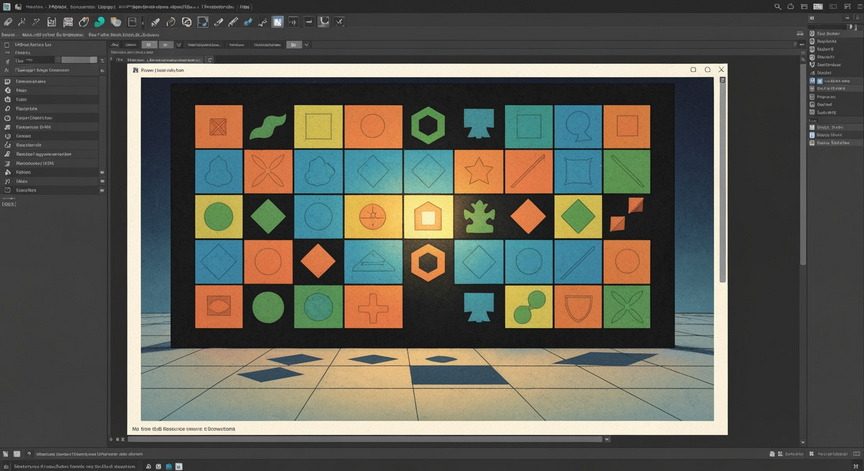Click the preview dialog's vertical scrollbar
This screenshot has height=471, width=864.
pyautogui.click(x=722, y=181)
